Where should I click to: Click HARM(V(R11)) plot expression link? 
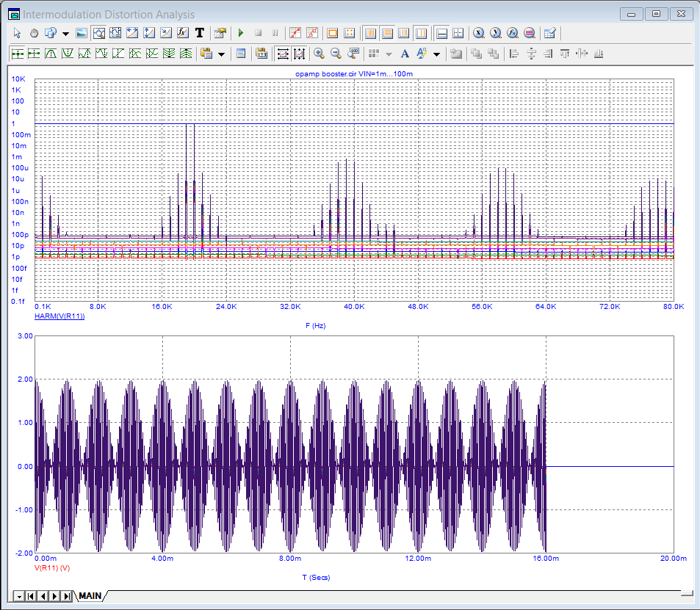59,316
